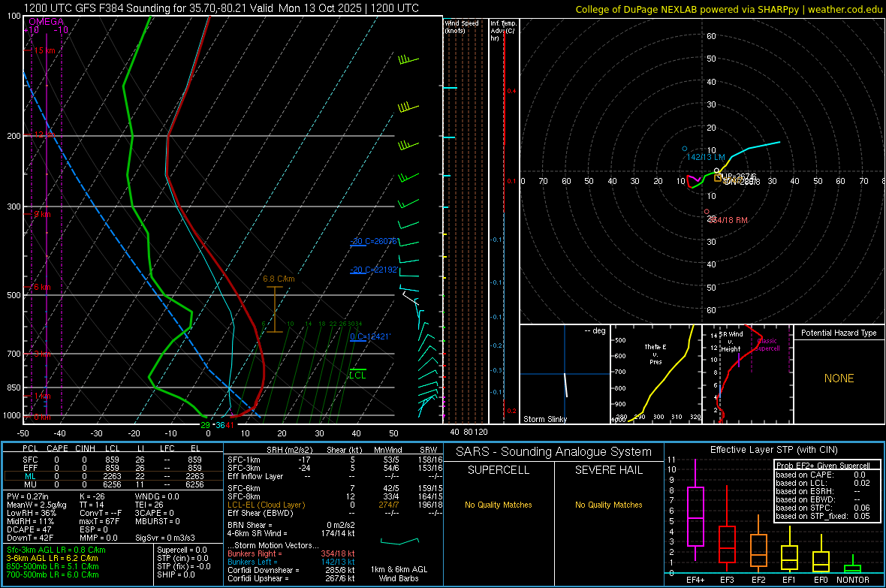Select the MU parcel row
The width and height of the screenshot is (886, 588).
(112, 484)
